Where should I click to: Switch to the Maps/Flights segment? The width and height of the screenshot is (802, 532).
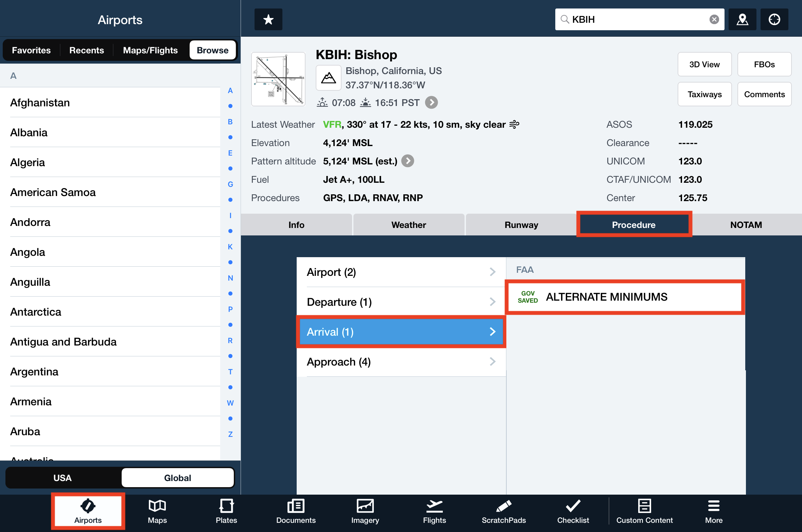(151, 50)
